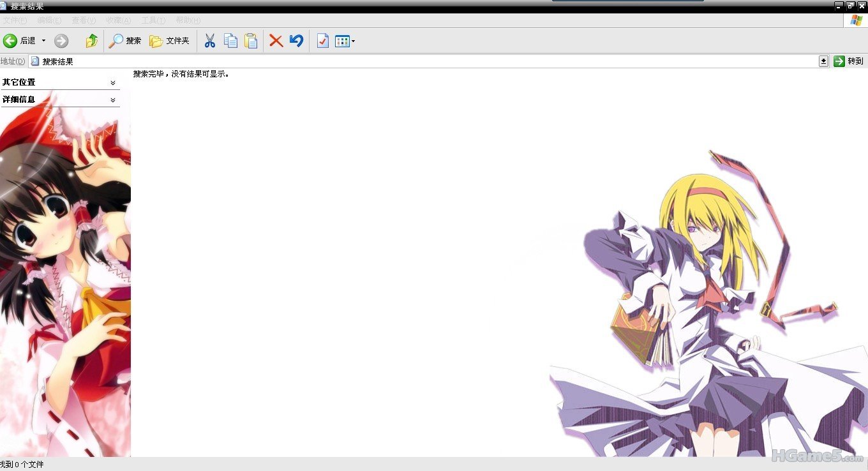Open the 帮助(H) menu

point(188,20)
